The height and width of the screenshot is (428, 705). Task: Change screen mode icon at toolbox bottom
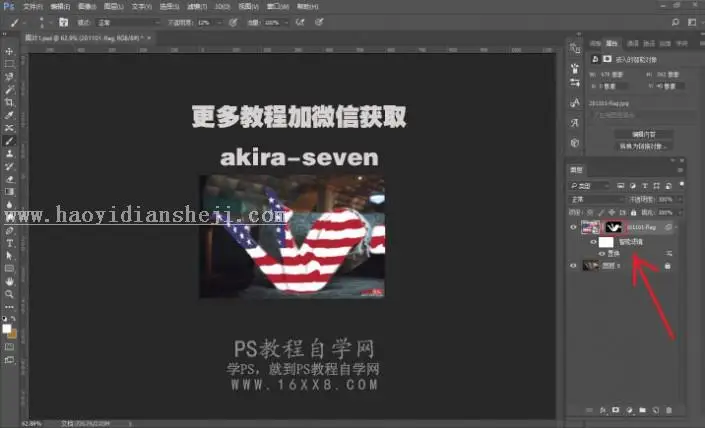9,360
